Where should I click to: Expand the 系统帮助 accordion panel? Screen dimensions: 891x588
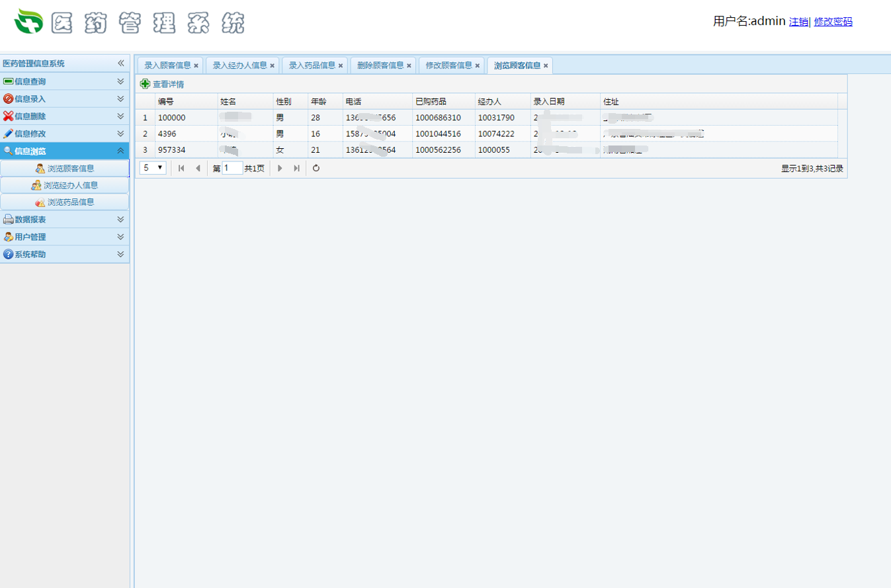[120, 254]
